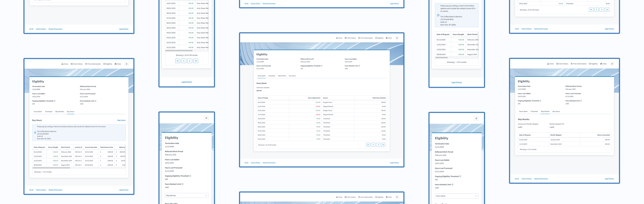The height and width of the screenshot is (204, 644).
Task: Click next-page arrow under mobile Grey Sloan table
Action: click(189, 61)
